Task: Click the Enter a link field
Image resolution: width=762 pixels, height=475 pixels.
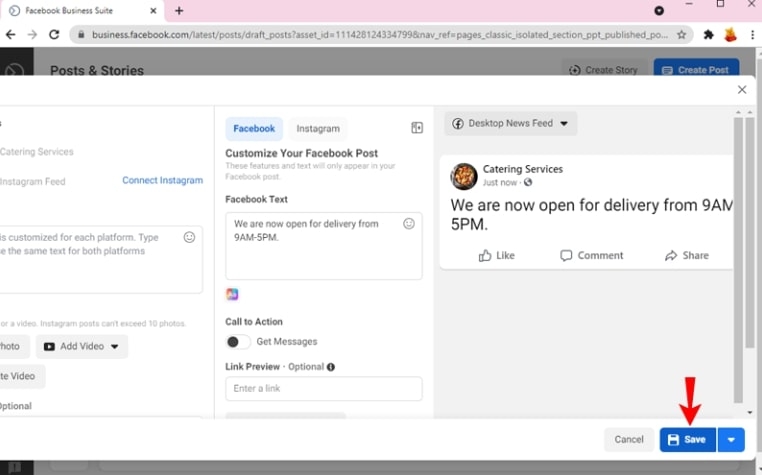Action: 324,388
